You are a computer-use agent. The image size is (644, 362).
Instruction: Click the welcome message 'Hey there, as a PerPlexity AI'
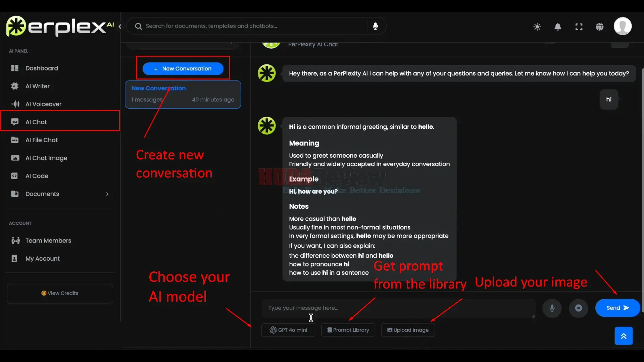(459, 73)
